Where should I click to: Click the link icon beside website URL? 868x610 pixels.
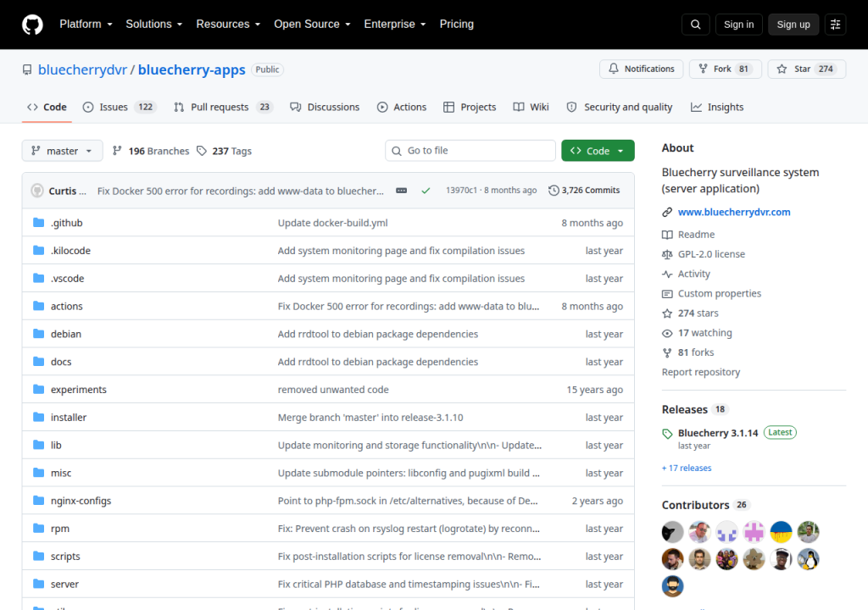click(667, 212)
